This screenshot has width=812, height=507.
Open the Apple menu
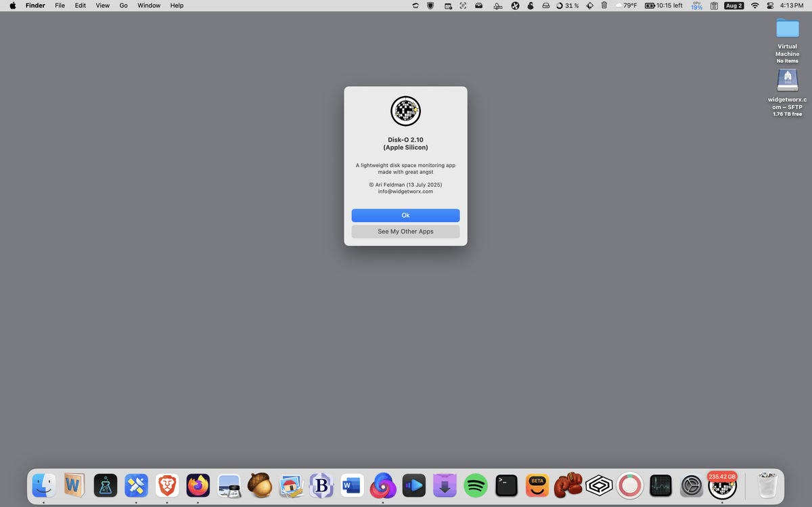pos(12,5)
